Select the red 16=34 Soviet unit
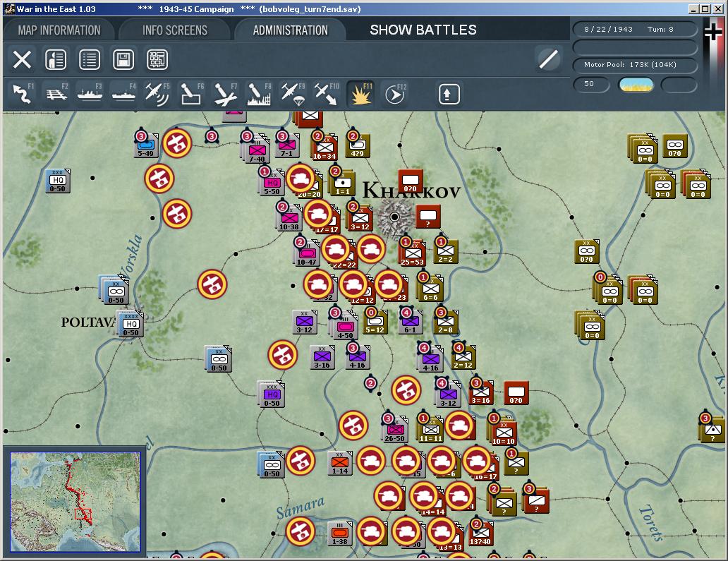 pyautogui.click(x=324, y=147)
